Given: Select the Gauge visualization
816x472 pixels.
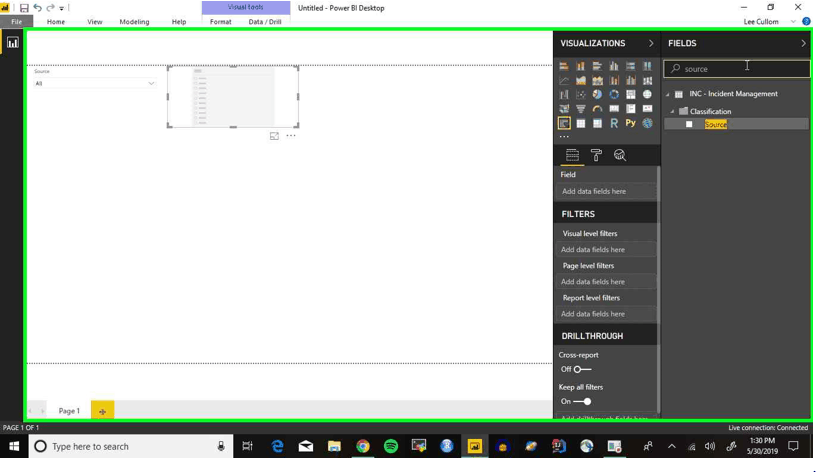Looking at the screenshot, I should pos(597,109).
